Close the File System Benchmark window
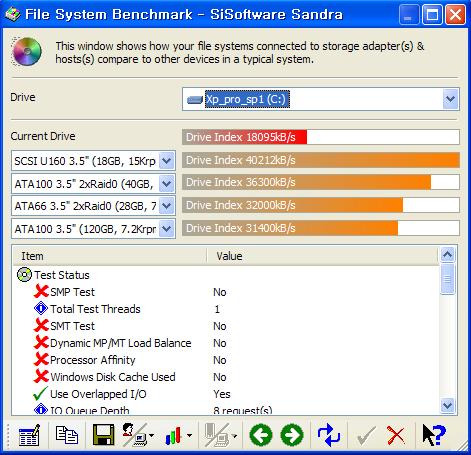 (x=455, y=15)
